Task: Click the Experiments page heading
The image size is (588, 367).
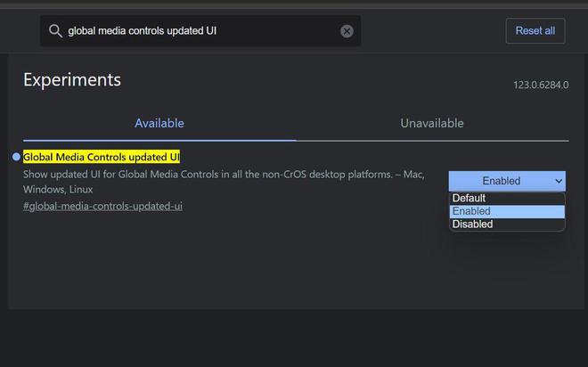Action: click(x=72, y=80)
